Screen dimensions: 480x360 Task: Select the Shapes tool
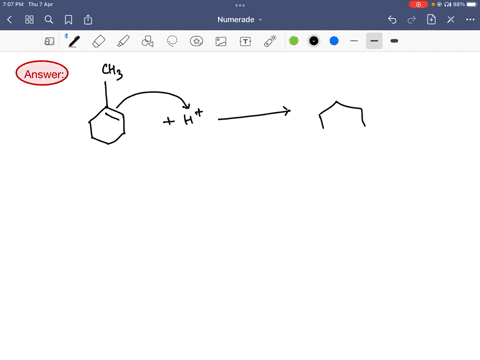148,41
